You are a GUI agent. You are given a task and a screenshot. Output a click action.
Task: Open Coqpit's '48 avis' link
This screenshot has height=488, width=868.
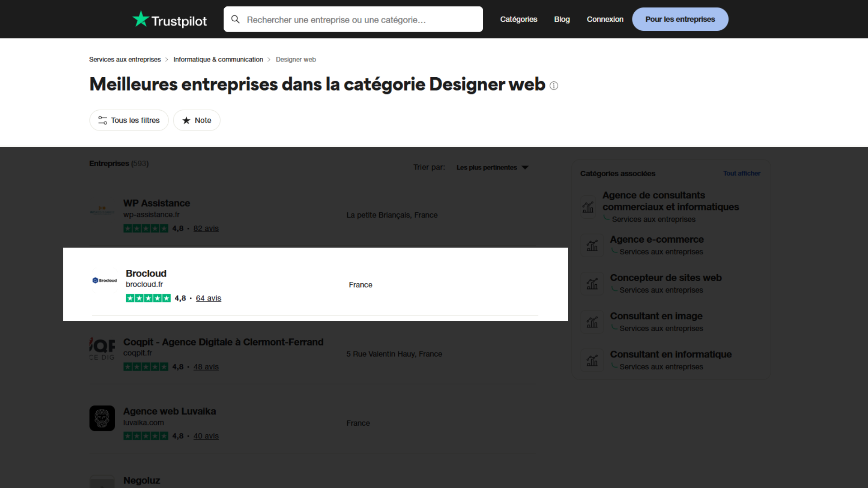[x=206, y=367]
